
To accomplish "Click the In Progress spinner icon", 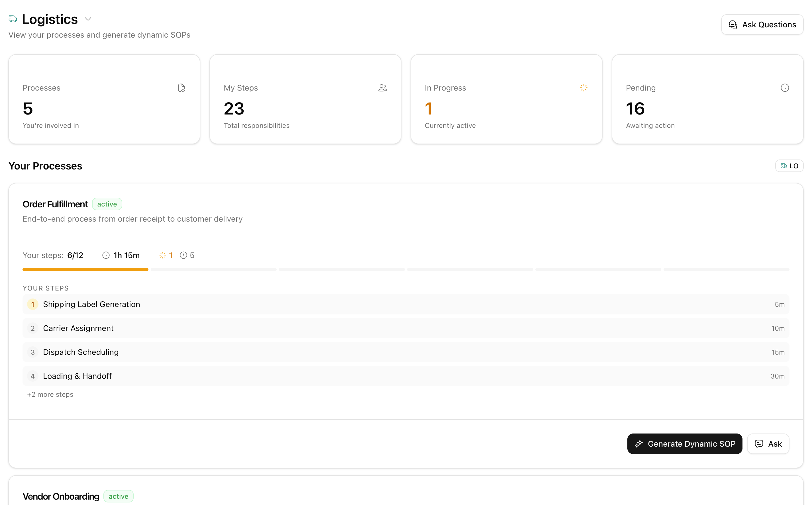I will (584, 88).
